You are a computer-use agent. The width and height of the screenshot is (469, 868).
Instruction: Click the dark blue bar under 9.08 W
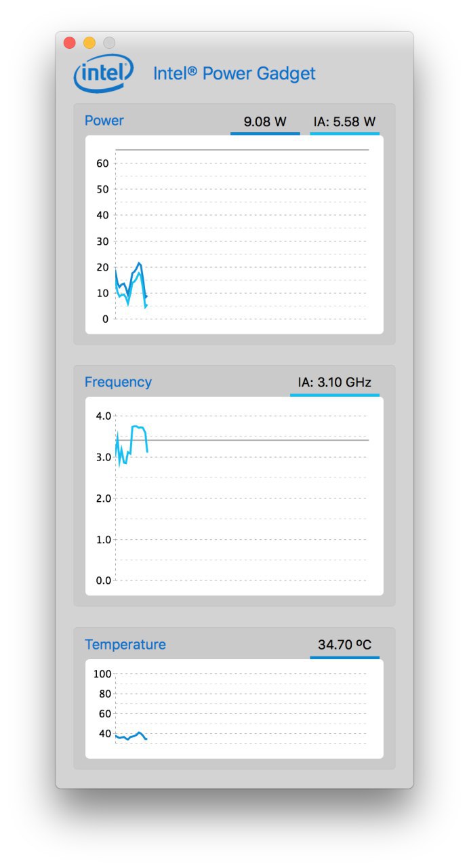[265, 134]
